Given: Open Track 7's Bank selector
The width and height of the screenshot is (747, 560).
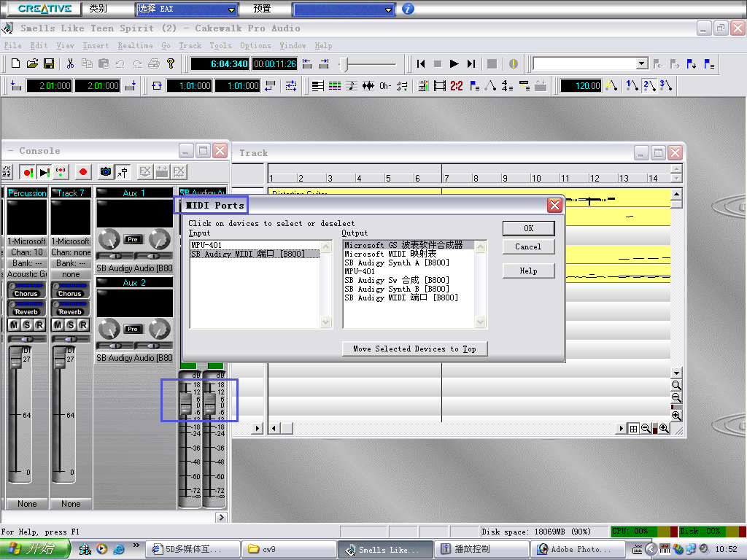Looking at the screenshot, I should pos(71,262).
